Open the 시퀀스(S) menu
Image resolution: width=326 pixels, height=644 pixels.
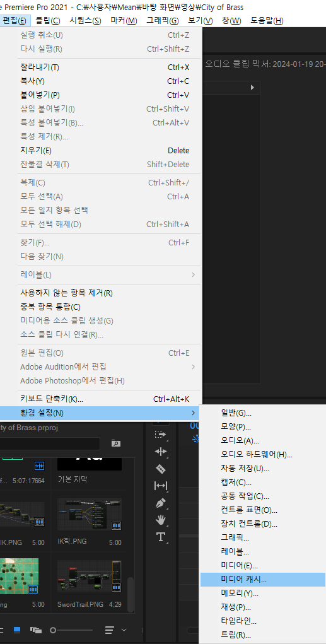pyautogui.click(x=85, y=21)
